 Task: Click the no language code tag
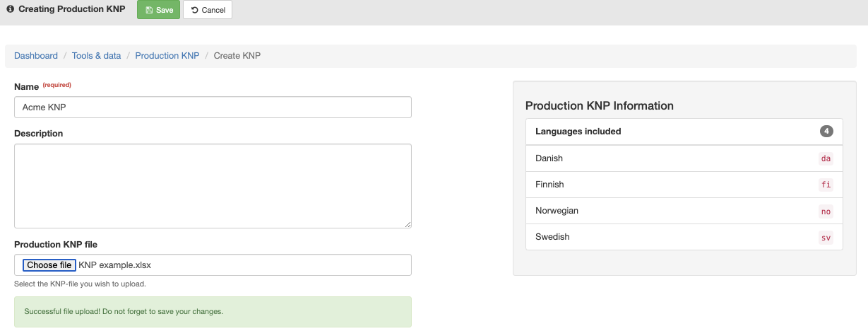[826, 211]
